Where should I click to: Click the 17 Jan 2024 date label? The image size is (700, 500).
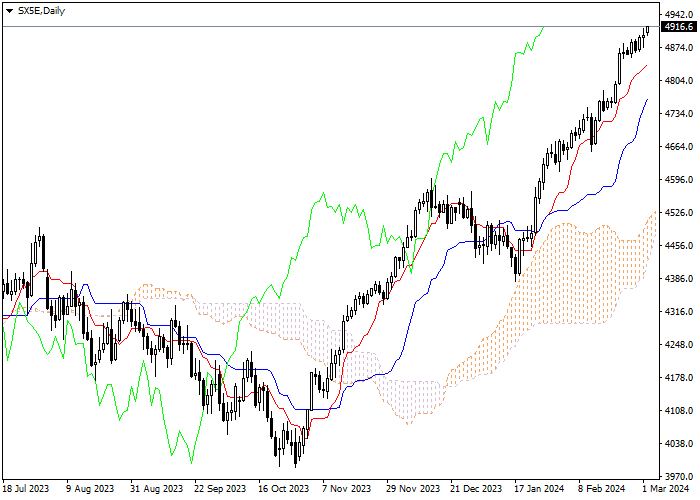coord(539,489)
